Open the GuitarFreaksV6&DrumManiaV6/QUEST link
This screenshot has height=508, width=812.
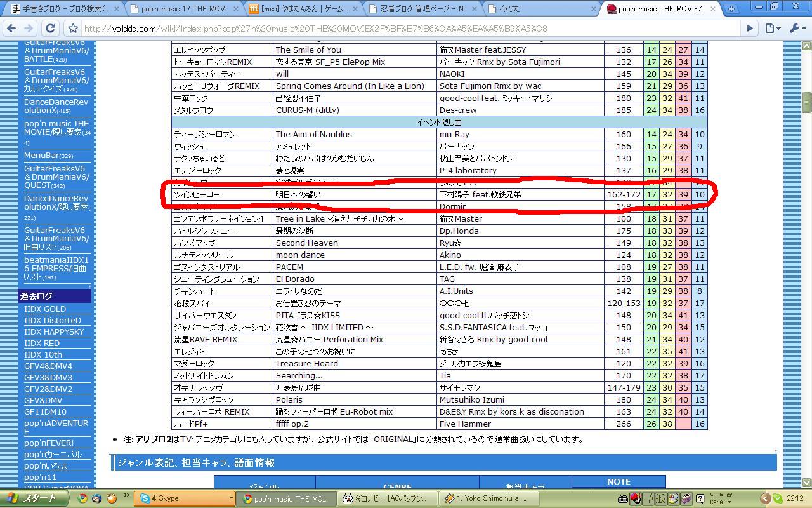pyautogui.click(x=56, y=177)
